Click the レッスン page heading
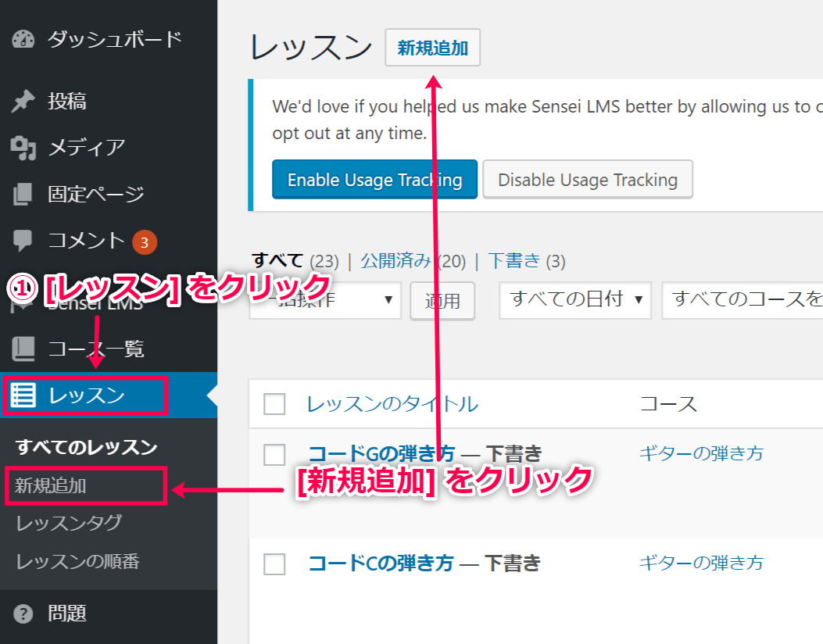Screen dimensions: 823x644 coord(311,47)
